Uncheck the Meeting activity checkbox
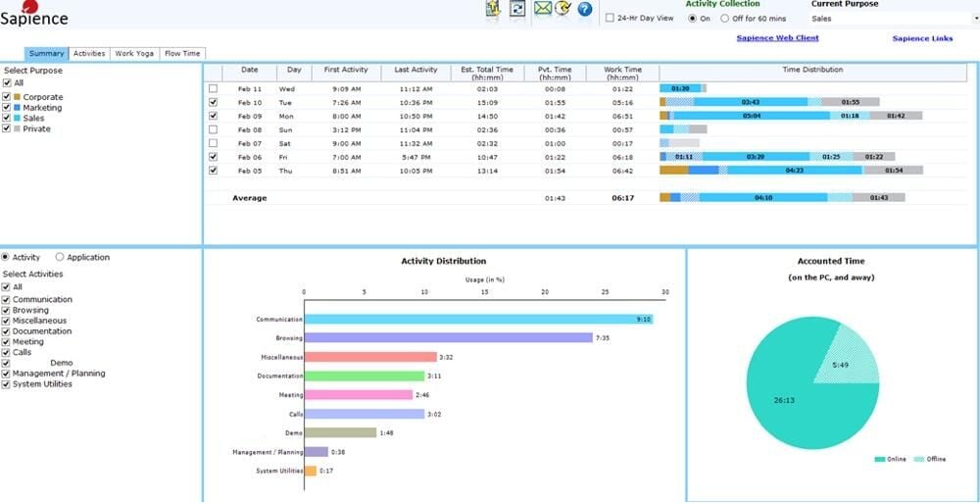 click(x=6, y=342)
